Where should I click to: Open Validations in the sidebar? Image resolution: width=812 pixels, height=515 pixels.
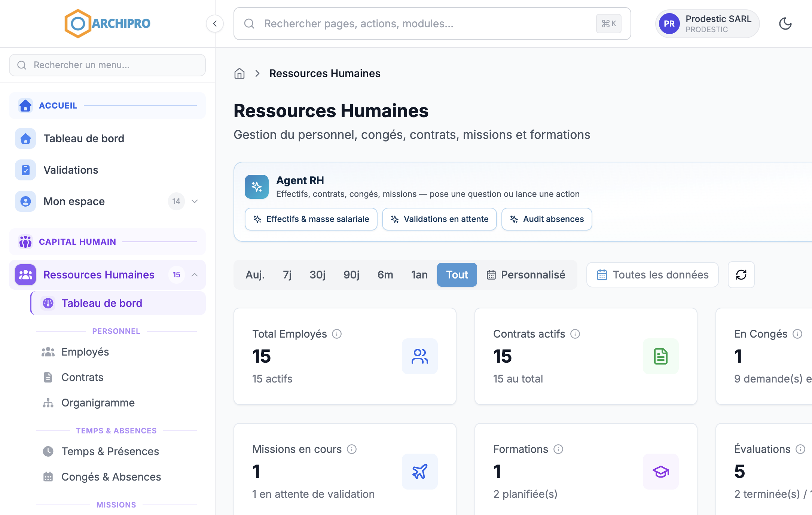pyautogui.click(x=107, y=170)
